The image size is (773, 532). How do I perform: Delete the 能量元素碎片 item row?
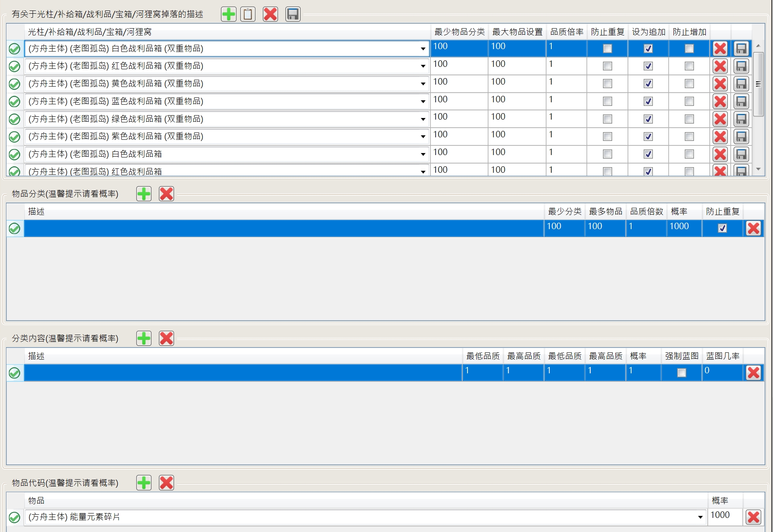[753, 517]
